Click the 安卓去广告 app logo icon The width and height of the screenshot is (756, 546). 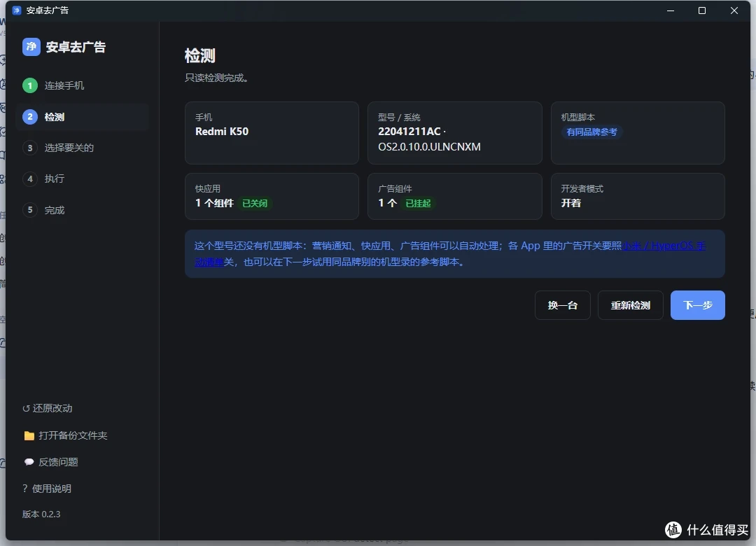click(31, 47)
